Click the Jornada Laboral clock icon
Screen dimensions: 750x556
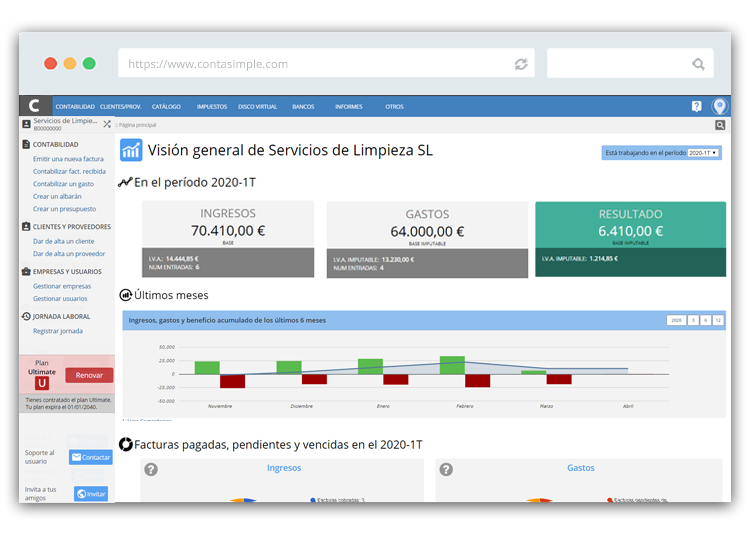pyautogui.click(x=26, y=316)
